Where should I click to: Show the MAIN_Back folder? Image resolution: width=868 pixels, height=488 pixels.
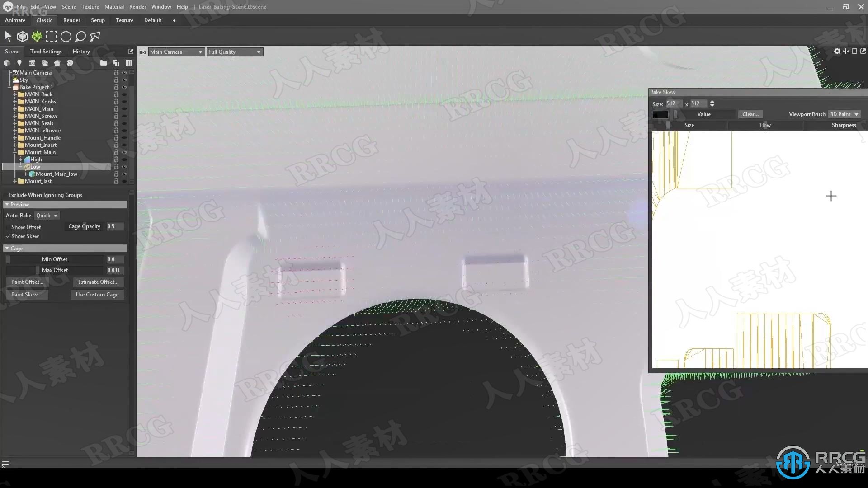[x=124, y=94]
